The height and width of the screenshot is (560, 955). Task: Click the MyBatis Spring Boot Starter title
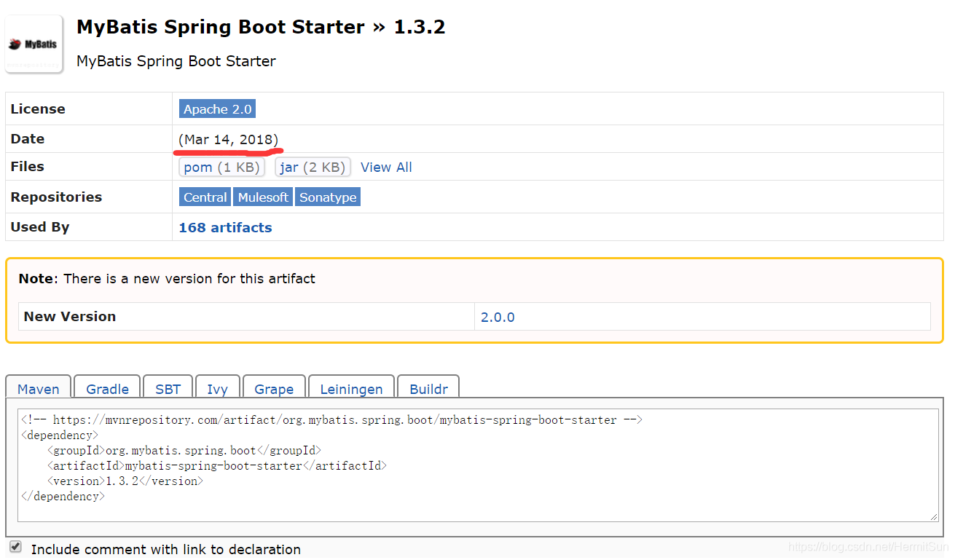coord(261,27)
